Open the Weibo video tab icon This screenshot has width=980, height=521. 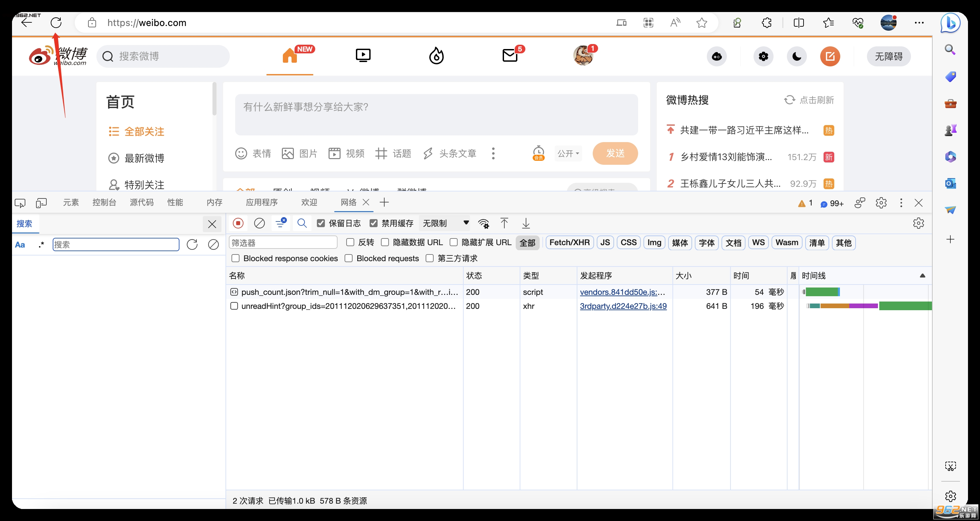point(363,55)
